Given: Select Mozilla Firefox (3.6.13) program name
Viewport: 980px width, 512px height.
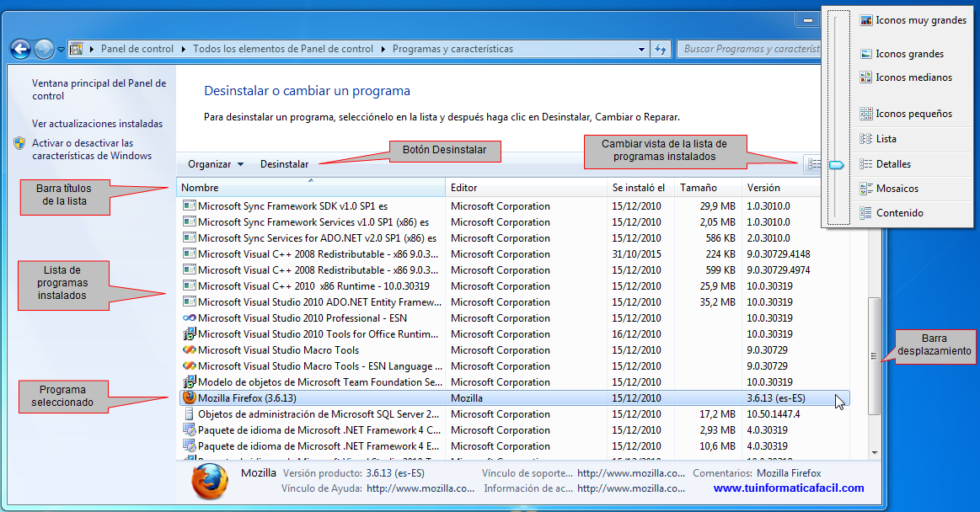Looking at the screenshot, I should tap(248, 398).
